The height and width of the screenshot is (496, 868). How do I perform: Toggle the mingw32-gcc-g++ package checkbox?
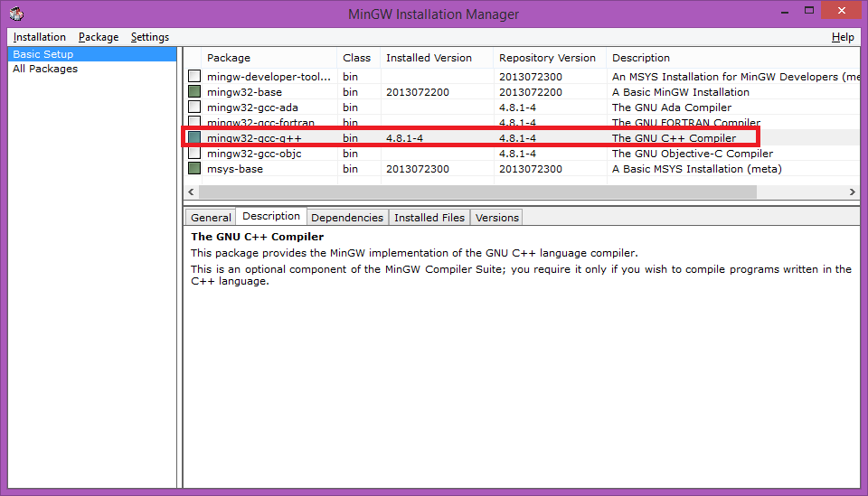[194, 137]
